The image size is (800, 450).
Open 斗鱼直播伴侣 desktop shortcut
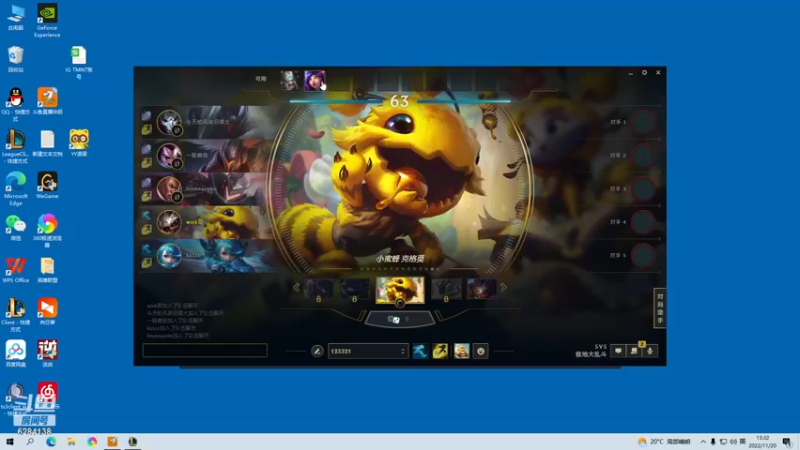(47, 101)
